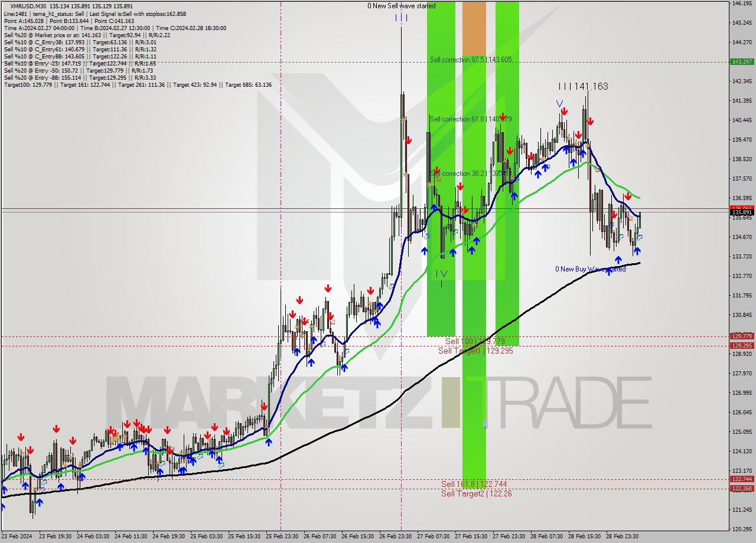Click the 'Point A:145.028' info line
The height and width of the screenshot is (543, 756).
point(69,21)
